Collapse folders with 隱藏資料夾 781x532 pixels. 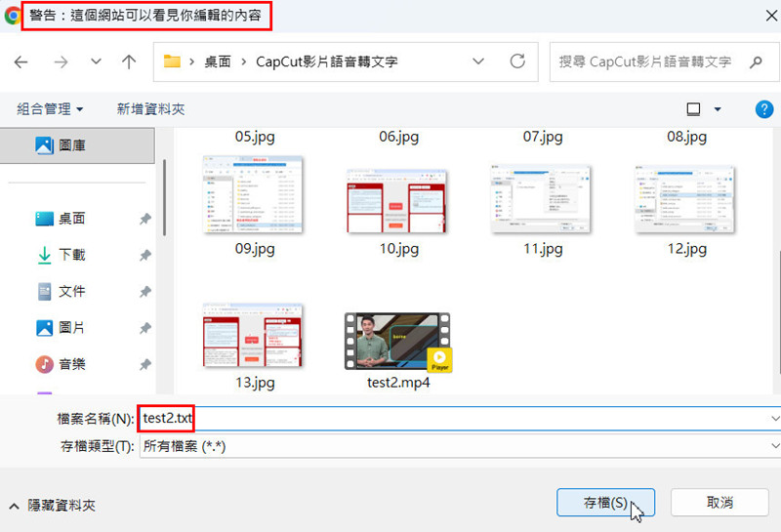pyautogui.click(x=53, y=506)
